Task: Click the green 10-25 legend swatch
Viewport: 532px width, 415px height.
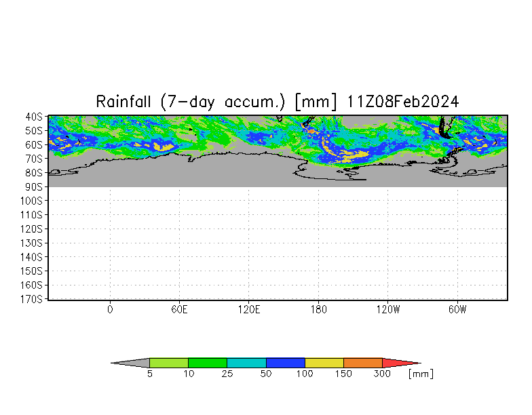Action: (208, 363)
